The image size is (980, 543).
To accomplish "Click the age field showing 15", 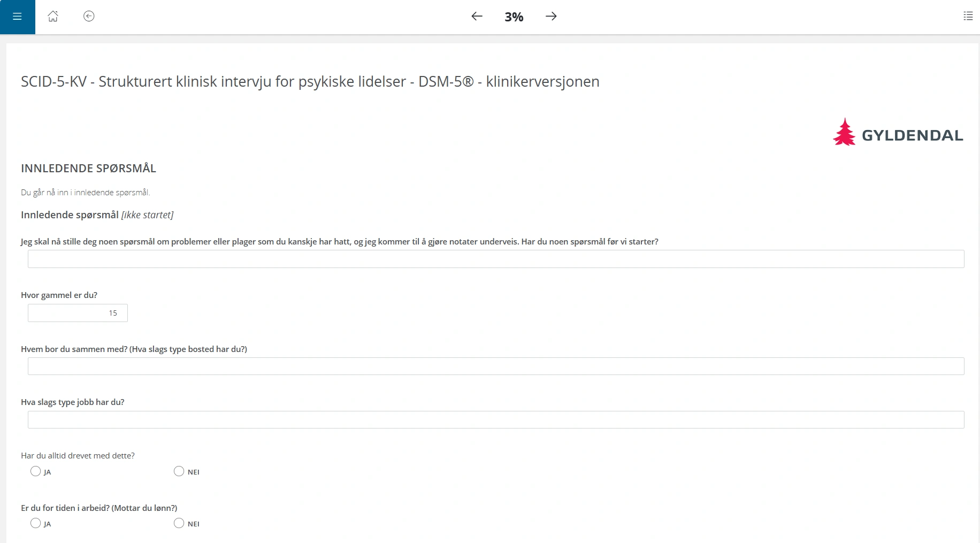I will point(78,313).
